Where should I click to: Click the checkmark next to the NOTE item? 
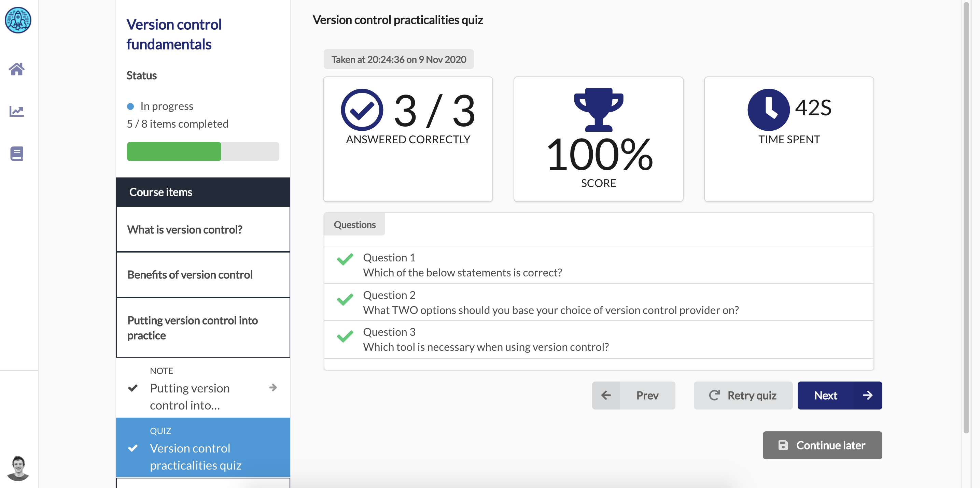point(133,388)
